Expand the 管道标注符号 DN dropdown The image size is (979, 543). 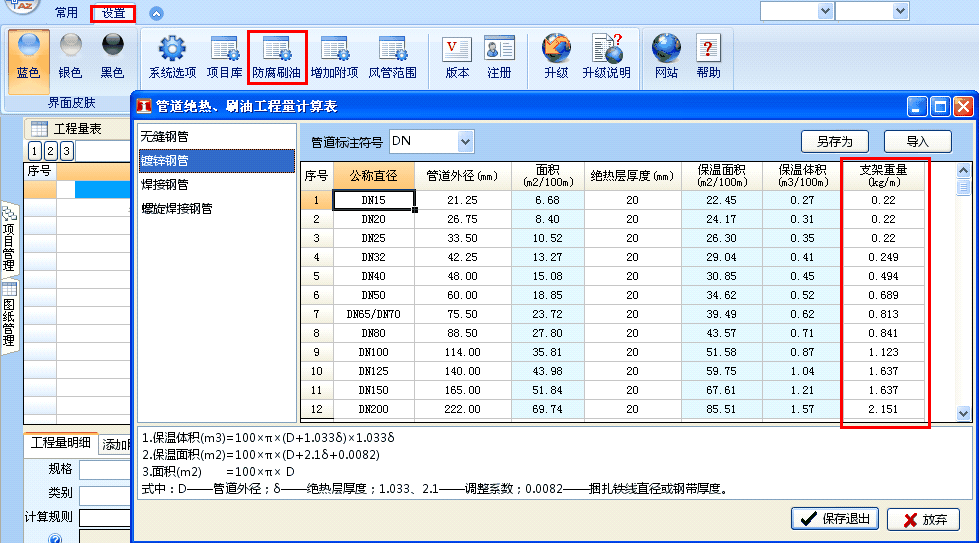pos(464,142)
